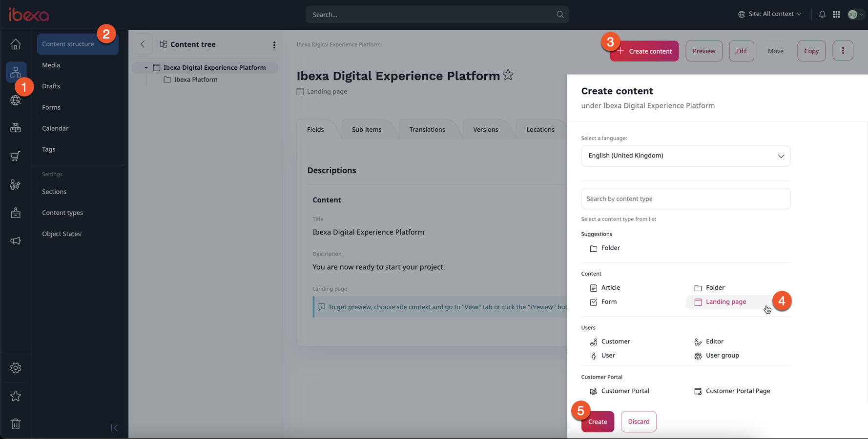The height and width of the screenshot is (439, 868).
Task: Click the Discard button
Action: [639, 421]
